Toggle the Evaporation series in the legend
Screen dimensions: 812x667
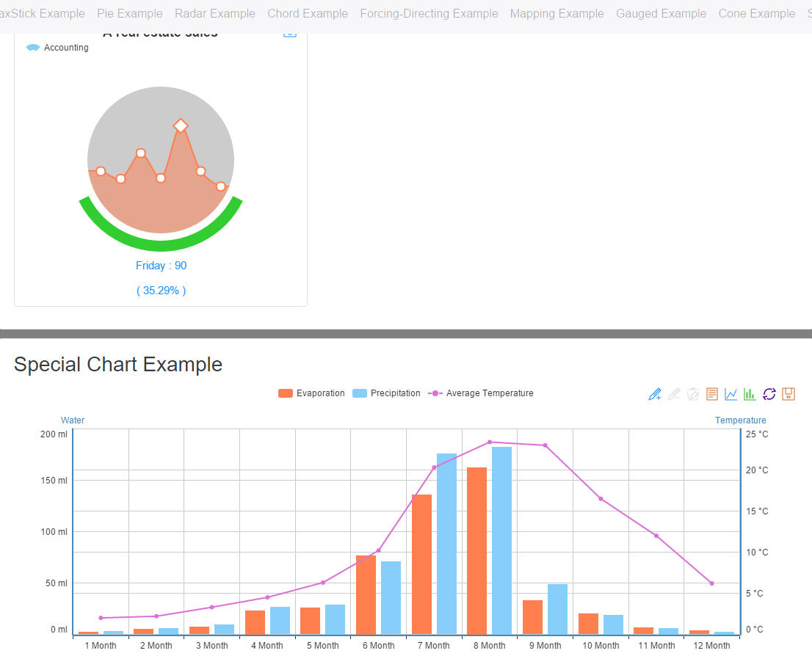coord(311,393)
